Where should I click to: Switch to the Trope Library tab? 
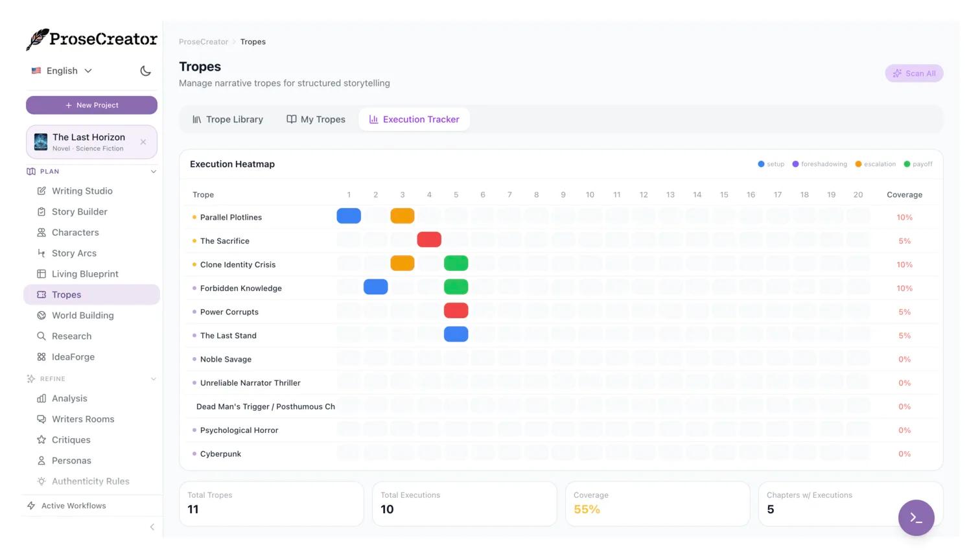pyautogui.click(x=227, y=120)
